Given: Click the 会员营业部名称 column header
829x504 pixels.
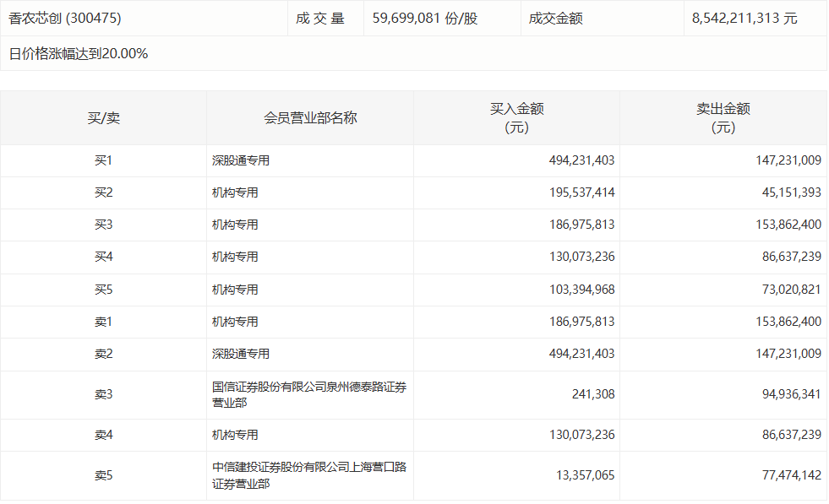Looking at the screenshot, I should 309,118.
